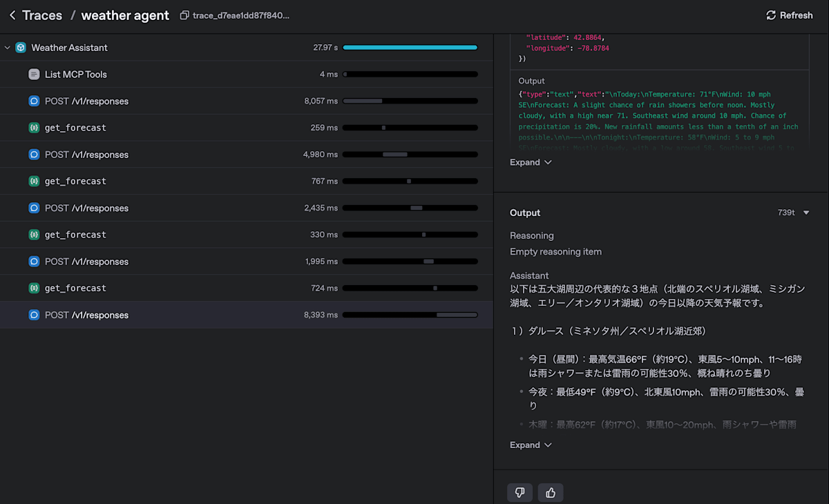The height and width of the screenshot is (504, 829).
Task: Open the POST /v1/responses 2,435 ms span
Action: pyautogui.click(x=247, y=208)
